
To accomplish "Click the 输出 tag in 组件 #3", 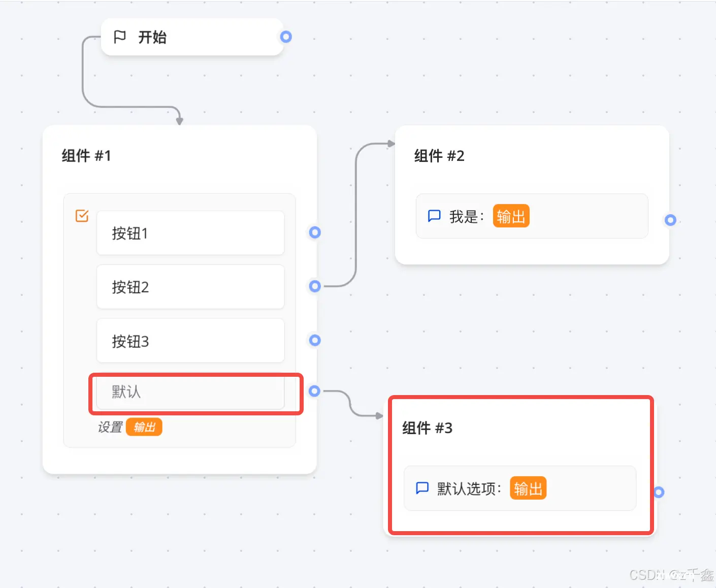I will coord(528,488).
